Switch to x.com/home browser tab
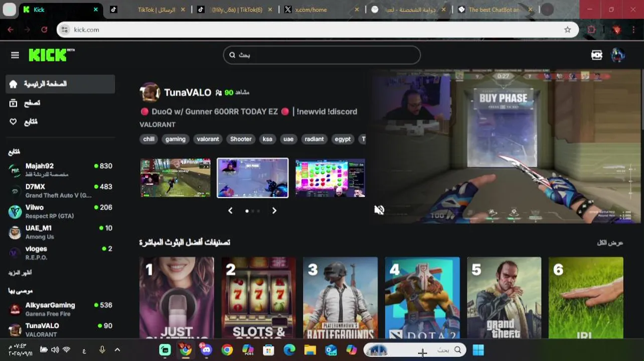The image size is (644, 361). 321,10
